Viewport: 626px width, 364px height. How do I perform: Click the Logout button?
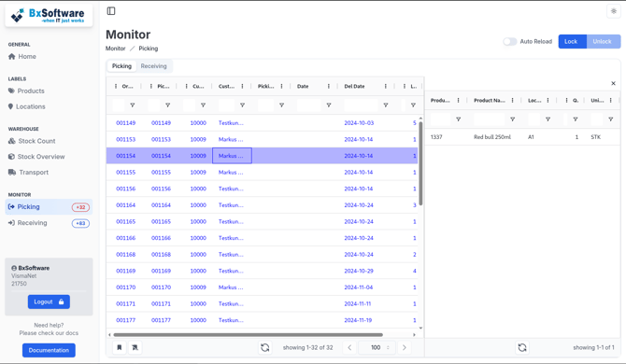click(x=49, y=301)
